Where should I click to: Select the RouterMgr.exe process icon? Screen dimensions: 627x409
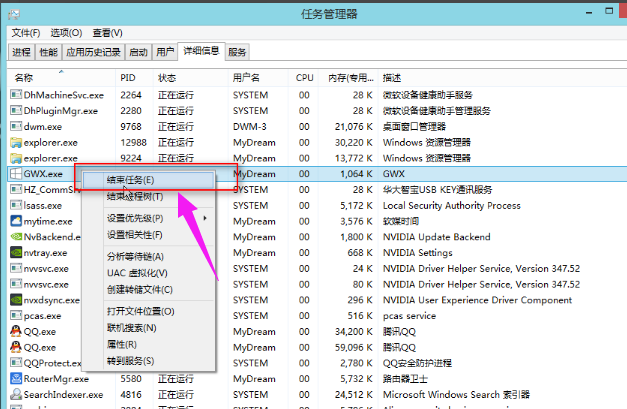(x=16, y=379)
